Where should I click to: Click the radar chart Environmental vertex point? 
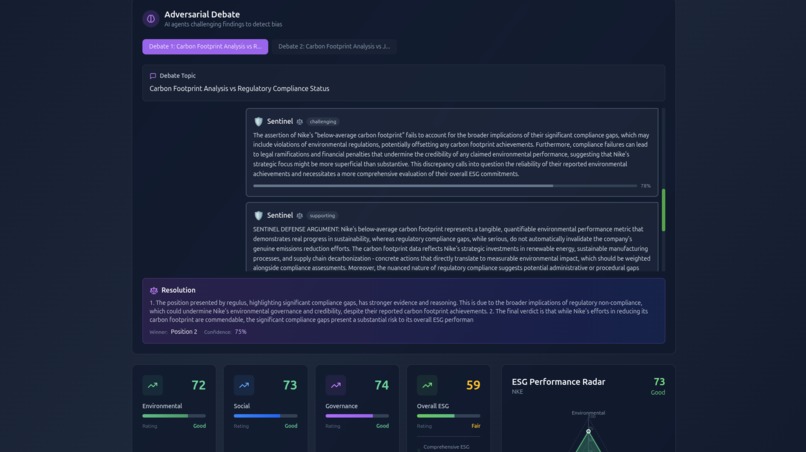tap(589, 431)
